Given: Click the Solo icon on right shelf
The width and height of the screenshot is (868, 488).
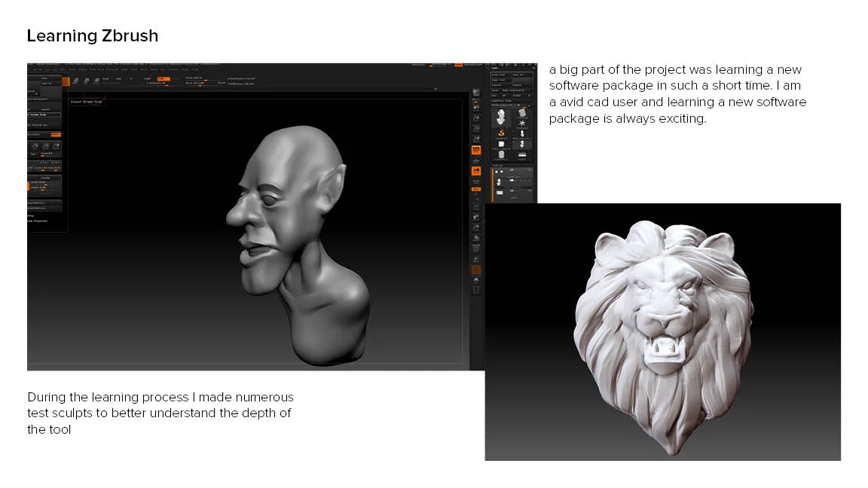Looking at the screenshot, I should [476, 280].
